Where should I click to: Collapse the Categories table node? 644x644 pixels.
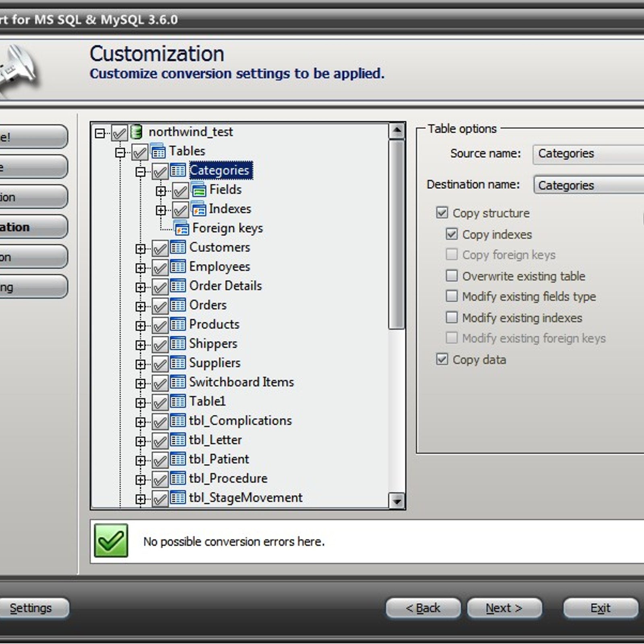tap(140, 172)
